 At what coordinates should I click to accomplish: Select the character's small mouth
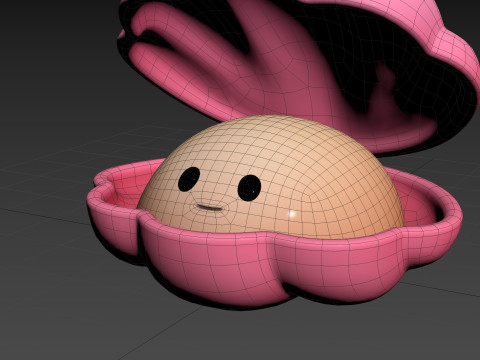click(x=210, y=208)
